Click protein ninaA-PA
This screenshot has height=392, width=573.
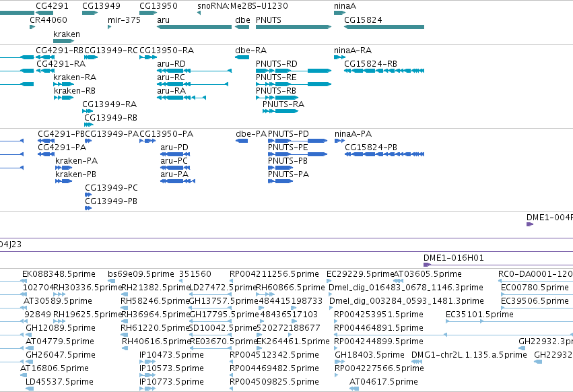tap(340, 141)
